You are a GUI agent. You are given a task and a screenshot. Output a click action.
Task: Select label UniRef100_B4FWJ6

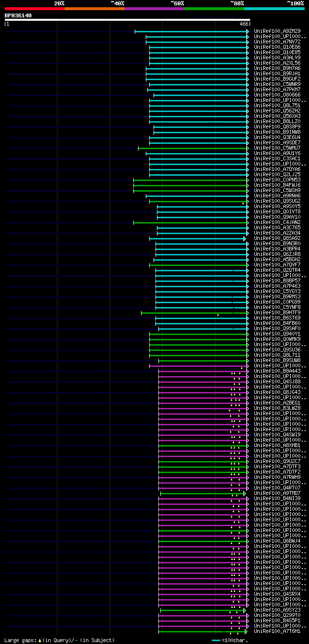[277, 185]
